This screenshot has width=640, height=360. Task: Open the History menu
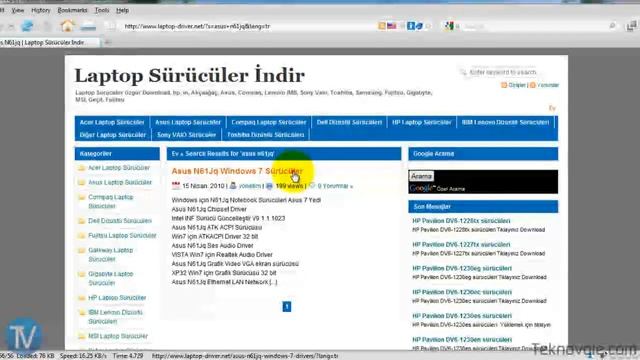pyautogui.click(x=40, y=10)
